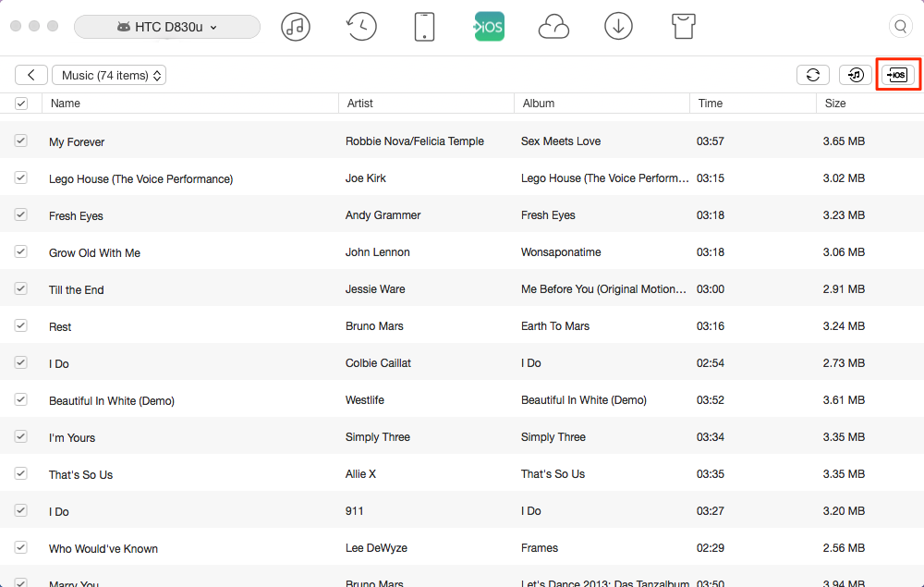
Task: Click the search magnifier icon
Action: pos(900,26)
